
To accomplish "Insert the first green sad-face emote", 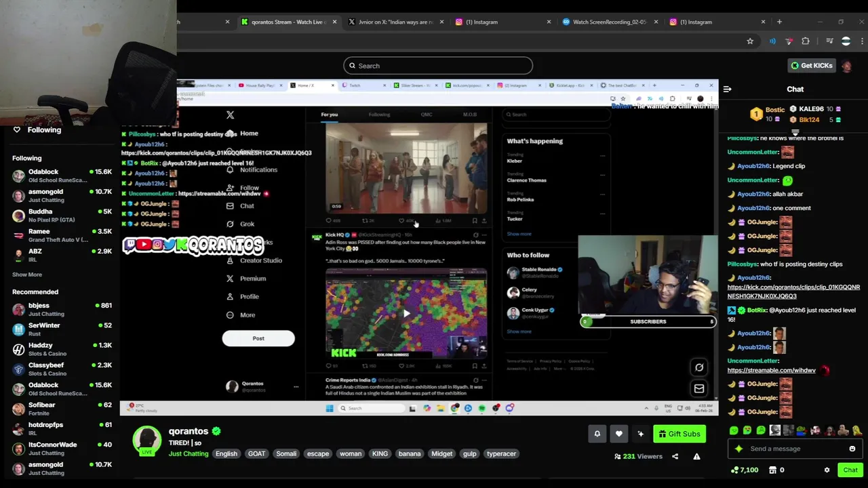I will pyautogui.click(x=734, y=430).
